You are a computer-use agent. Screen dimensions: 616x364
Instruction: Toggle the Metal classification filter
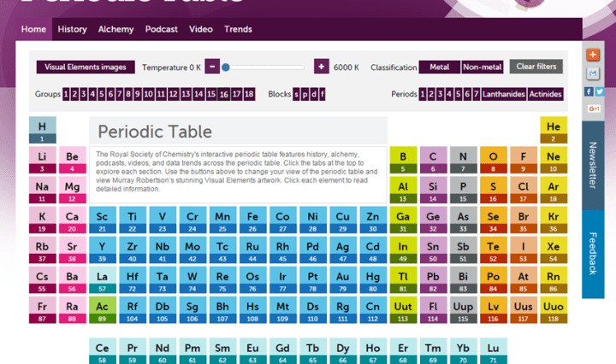(439, 67)
